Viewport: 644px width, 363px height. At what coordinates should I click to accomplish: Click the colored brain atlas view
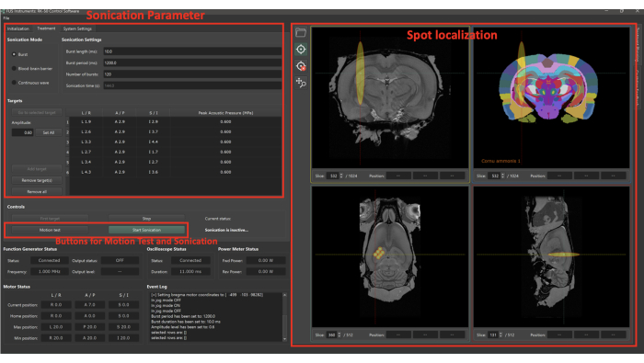point(551,97)
